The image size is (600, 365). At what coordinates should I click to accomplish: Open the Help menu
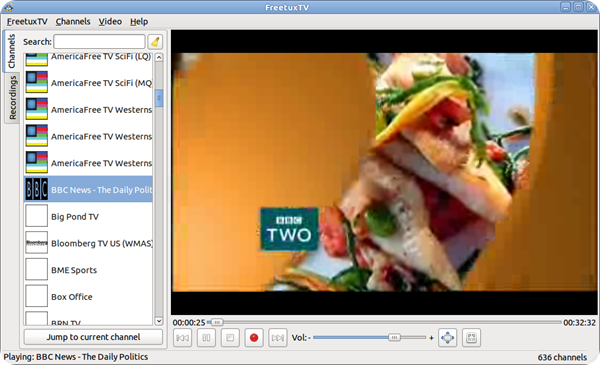[139, 22]
